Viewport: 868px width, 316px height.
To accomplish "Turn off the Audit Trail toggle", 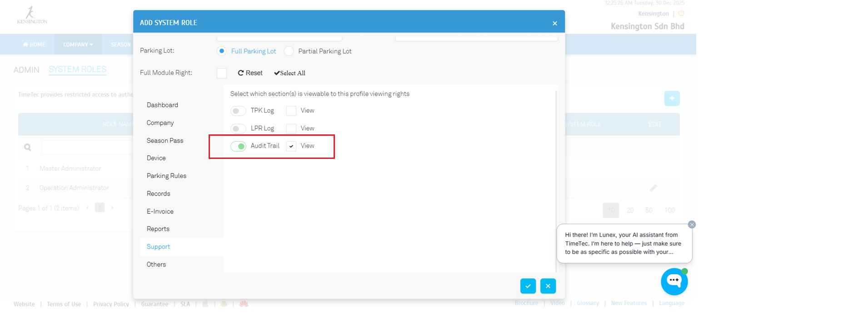I will [238, 146].
